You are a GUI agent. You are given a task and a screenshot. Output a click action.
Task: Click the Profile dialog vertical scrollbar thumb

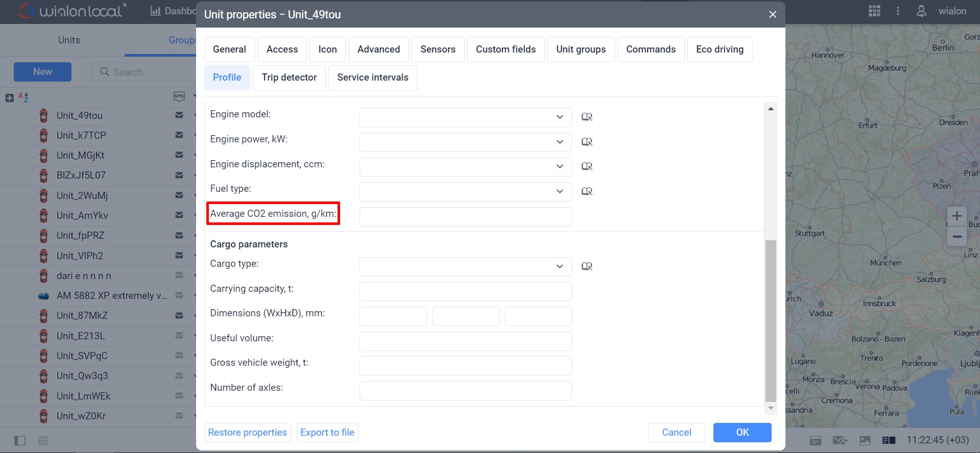point(771,320)
